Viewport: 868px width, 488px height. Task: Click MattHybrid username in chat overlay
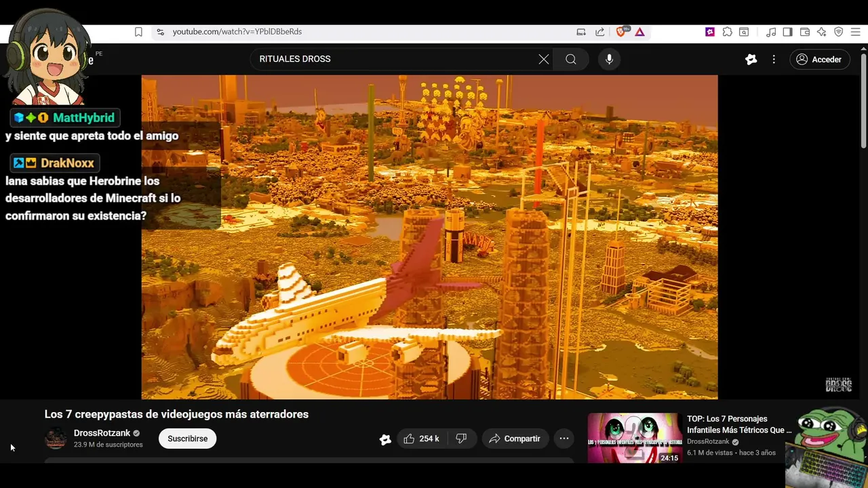point(83,118)
